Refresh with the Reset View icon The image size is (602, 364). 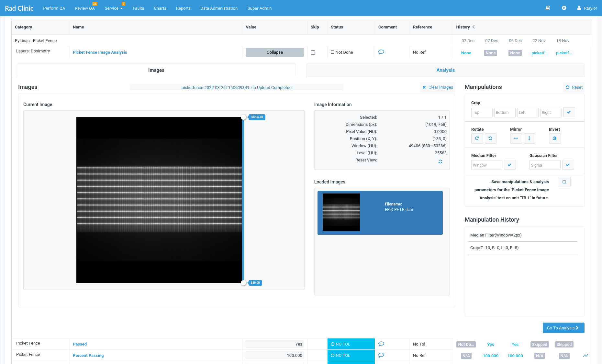tap(440, 161)
